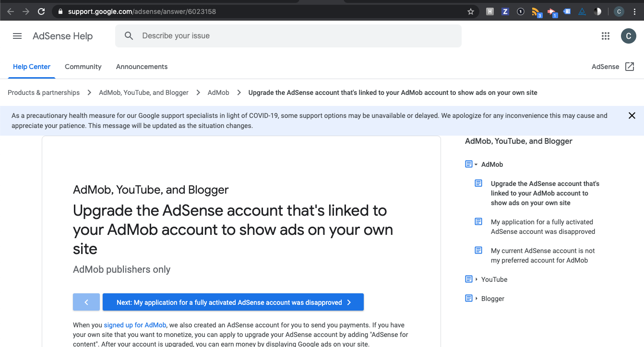Open the 'signed up for AdMob' link
This screenshot has width=644, height=347.
pos(135,325)
